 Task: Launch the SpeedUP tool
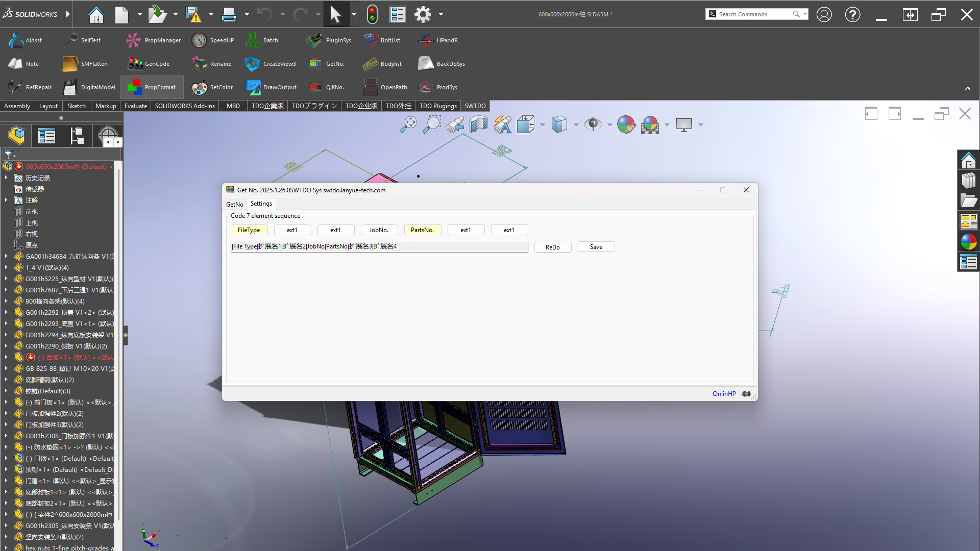click(x=199, y=40)
